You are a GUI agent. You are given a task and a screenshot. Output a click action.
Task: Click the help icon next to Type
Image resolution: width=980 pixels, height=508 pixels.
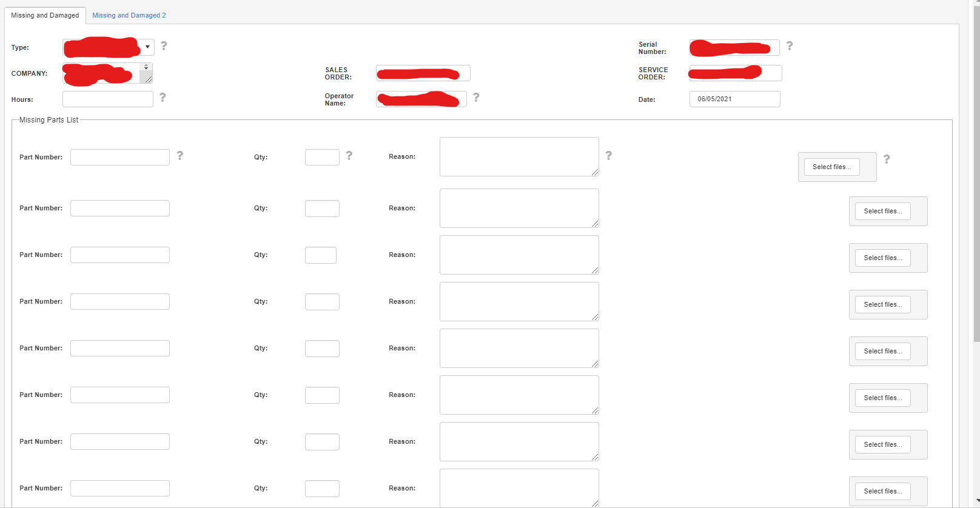tap(164, 46)
